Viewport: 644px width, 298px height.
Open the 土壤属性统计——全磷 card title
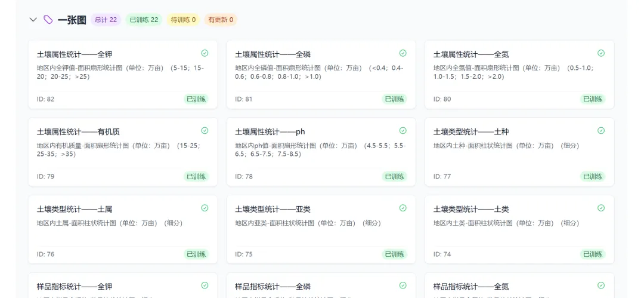273,54
